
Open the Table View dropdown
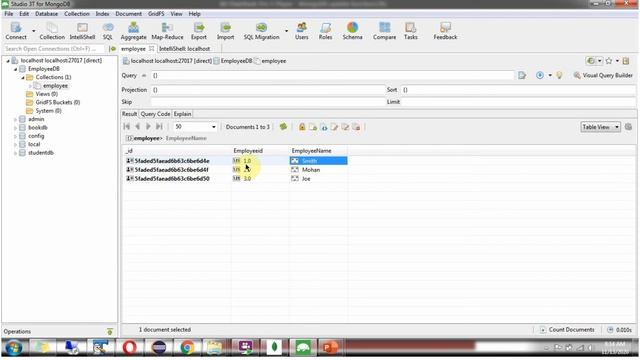600,127
